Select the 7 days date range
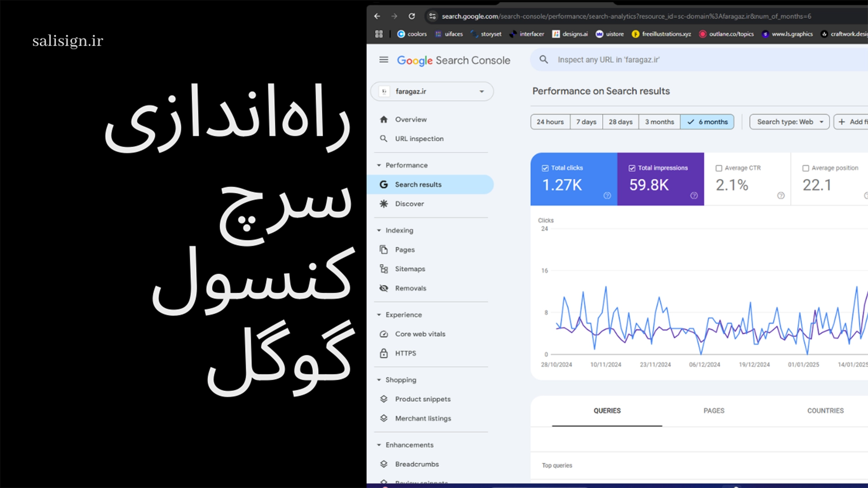 586,122
